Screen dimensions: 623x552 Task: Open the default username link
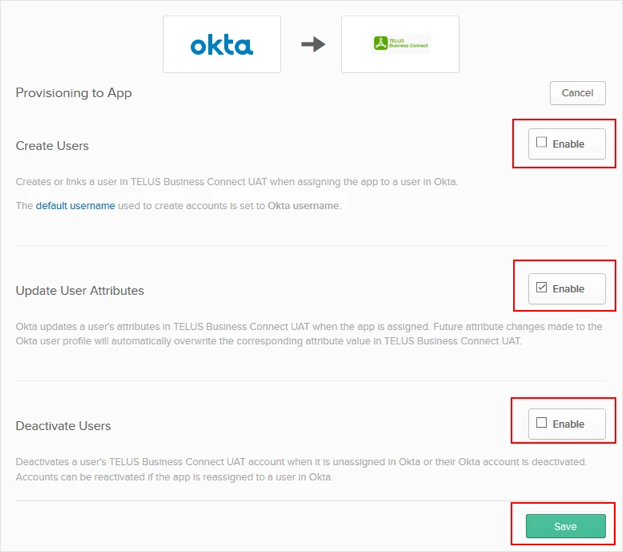[75, 206]
